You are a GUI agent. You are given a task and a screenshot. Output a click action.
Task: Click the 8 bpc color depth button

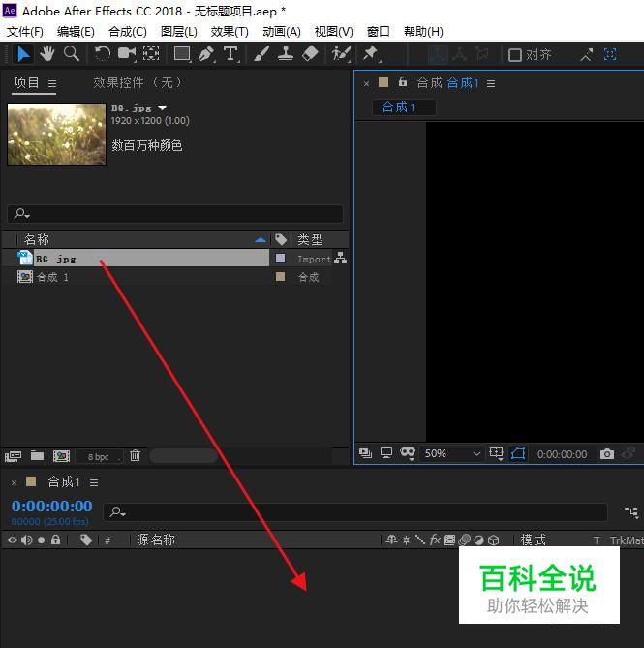click(x=99, y=456)
